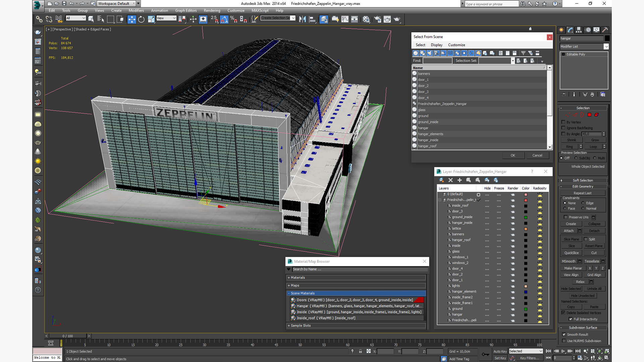This screenshot has width=644, height=362.
Task: Select SubObj preview selection radio
Action: tap(576, 158)
